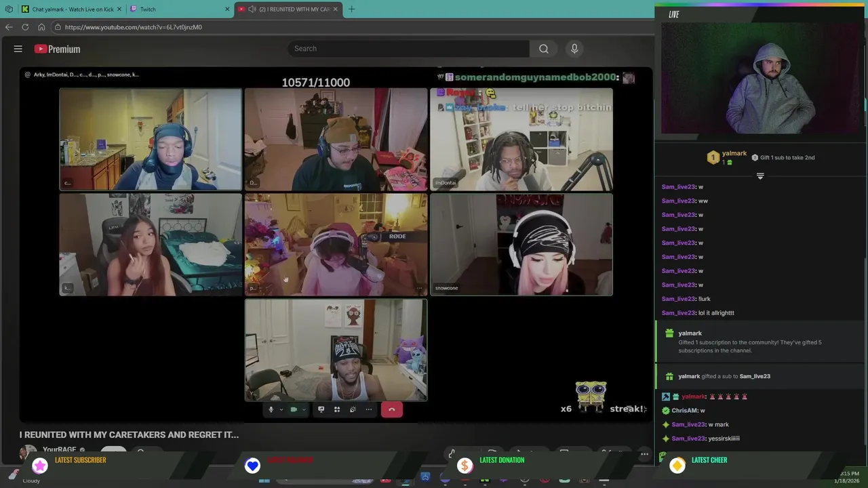
Task: Open the more options dots in call bar
Action: point(368,409)
